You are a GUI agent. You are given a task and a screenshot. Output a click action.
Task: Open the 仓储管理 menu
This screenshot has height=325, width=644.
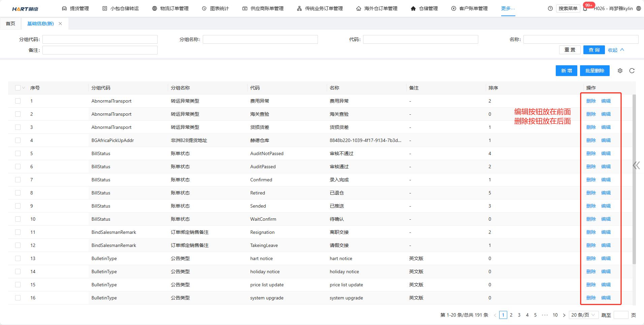424,8
